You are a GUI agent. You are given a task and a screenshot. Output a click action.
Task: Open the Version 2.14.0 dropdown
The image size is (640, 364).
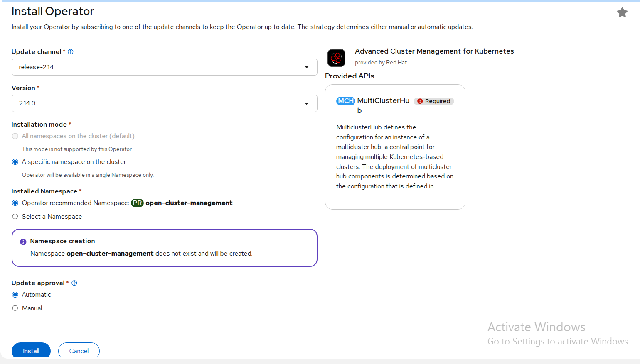tap(164, 103)
